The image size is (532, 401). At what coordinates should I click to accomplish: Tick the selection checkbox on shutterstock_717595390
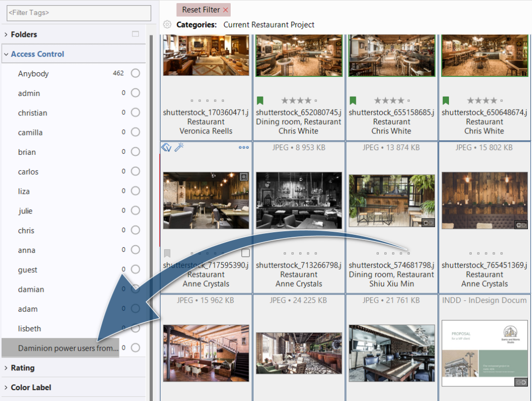246,253
